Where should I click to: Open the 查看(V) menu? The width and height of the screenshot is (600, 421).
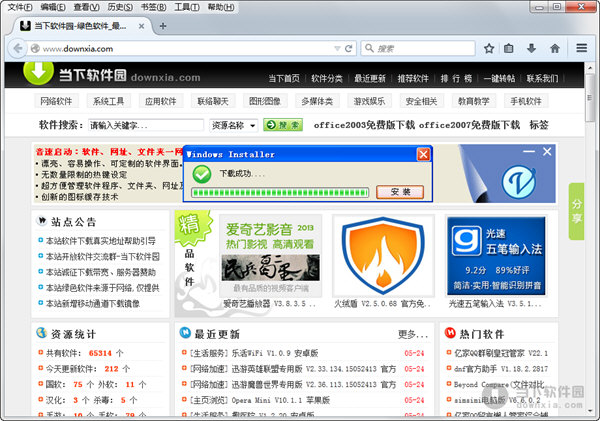(x=86, y=7)
